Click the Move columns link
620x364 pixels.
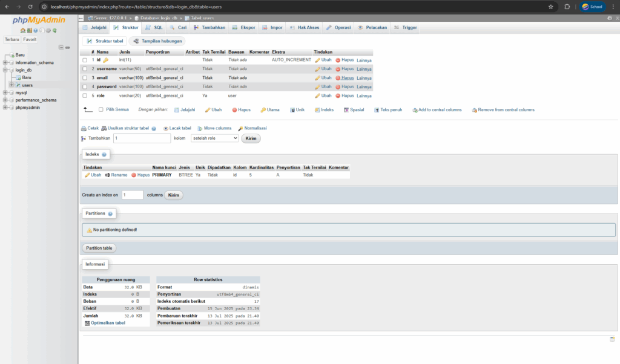(215, 128)
